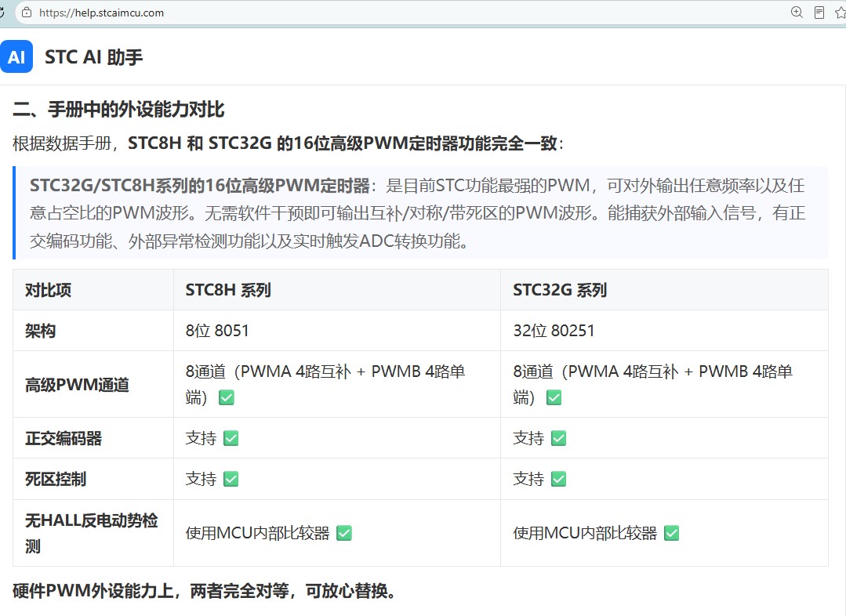Click STC8H 正交编码器 green check mark
Screen dimensions: 846x616
(x=231, y=439)
